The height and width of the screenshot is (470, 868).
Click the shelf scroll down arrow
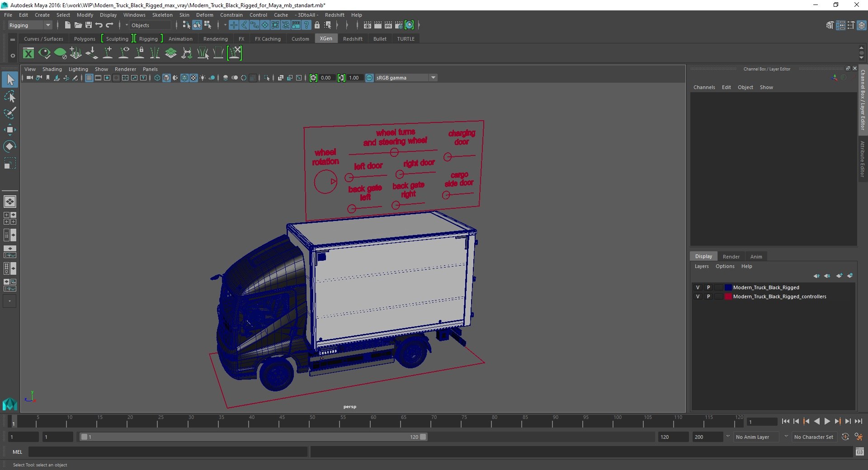(861, 58)
